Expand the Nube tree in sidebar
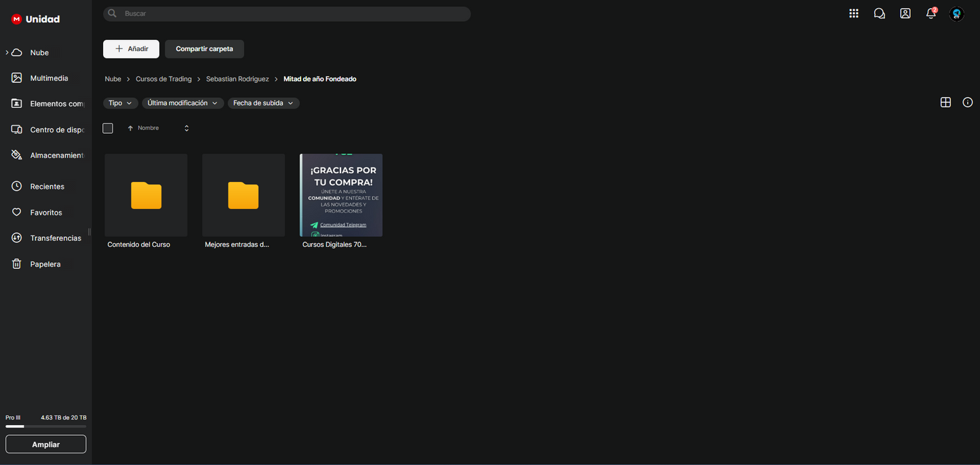This screenshot has height=465, width=980. (7, 52)
